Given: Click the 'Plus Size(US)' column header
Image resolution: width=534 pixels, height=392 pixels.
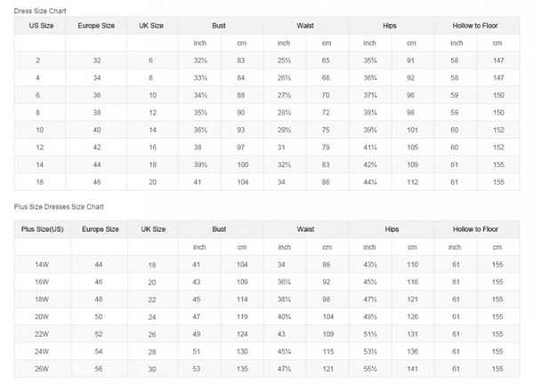Looking at the screenshot, I should tap(40, 229).
